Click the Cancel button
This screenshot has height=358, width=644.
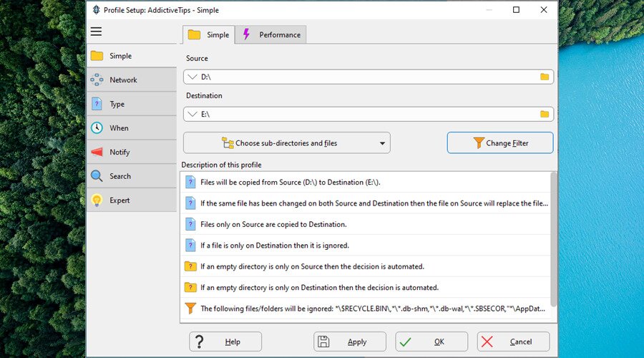(x=513, y=342)
